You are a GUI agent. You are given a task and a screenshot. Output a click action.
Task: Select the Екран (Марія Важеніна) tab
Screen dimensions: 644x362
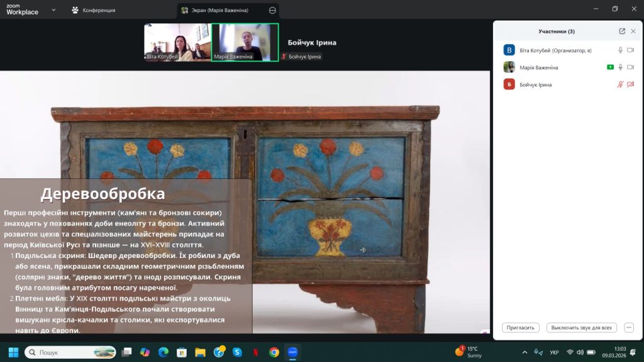[221, 10]
